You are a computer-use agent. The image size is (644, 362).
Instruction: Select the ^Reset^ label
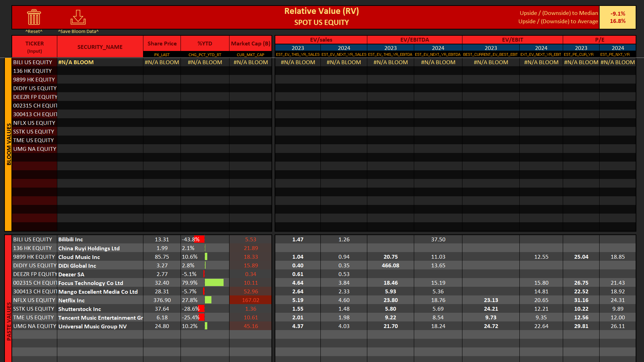[34, 32]
